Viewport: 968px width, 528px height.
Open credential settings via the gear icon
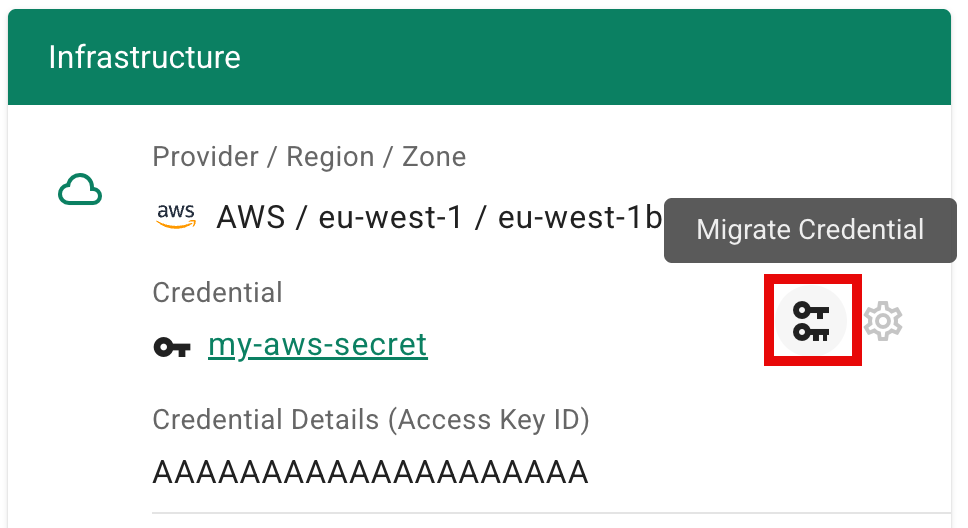(x=883, y=321)
